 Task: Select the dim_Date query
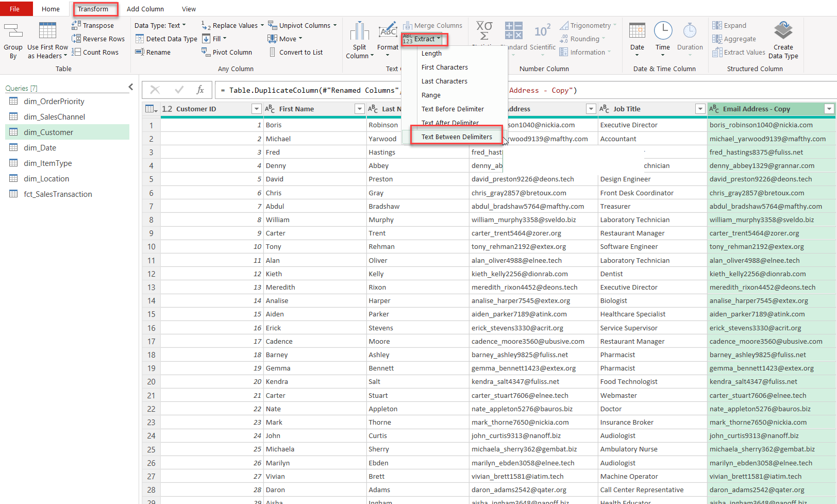[x=67, y=148]
